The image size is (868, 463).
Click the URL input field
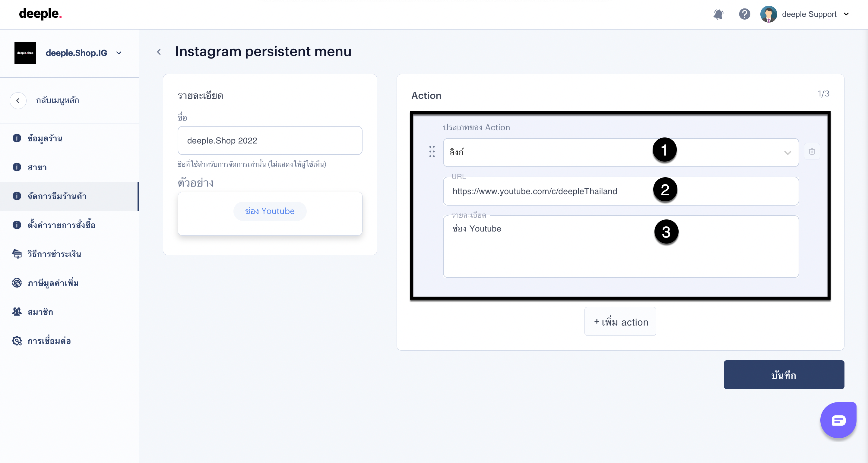tap(620, 191)
